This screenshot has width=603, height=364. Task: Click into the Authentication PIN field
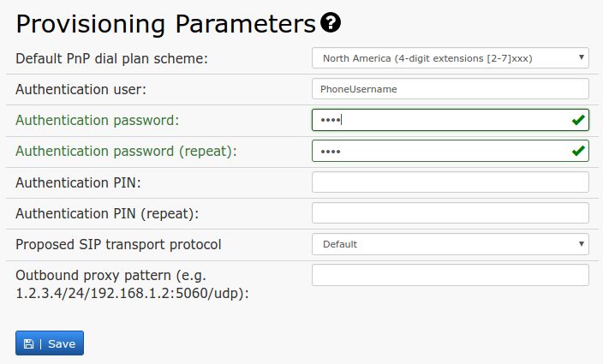pos(451,182)
